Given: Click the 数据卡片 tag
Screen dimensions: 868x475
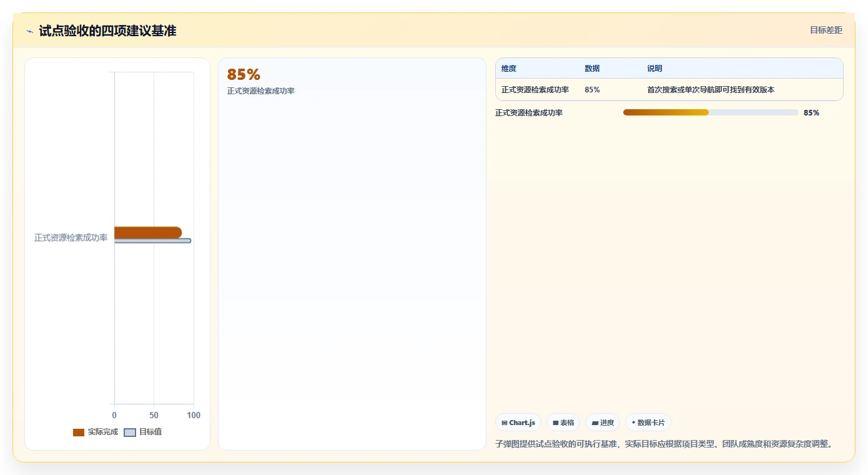Looking at the screenshot, I should [648, 423].
